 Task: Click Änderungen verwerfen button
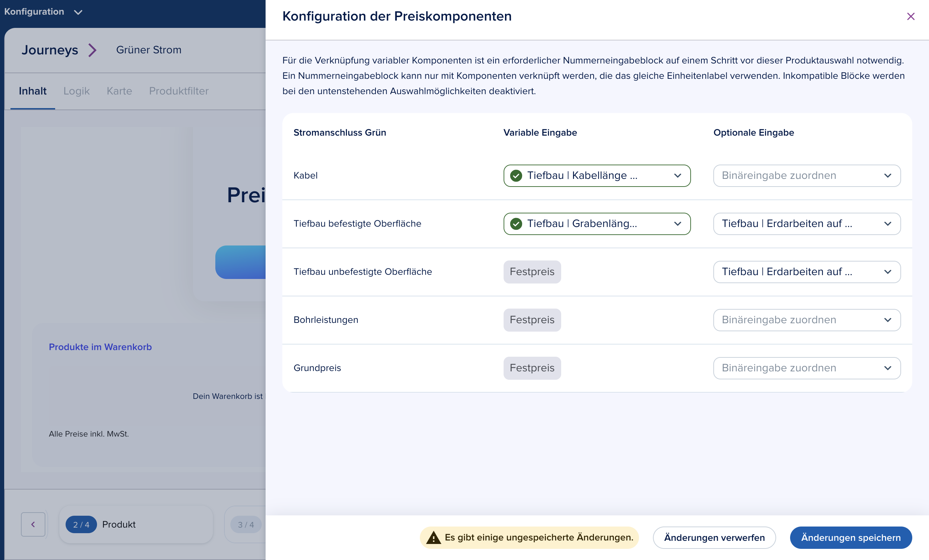[x=714, y=537]
